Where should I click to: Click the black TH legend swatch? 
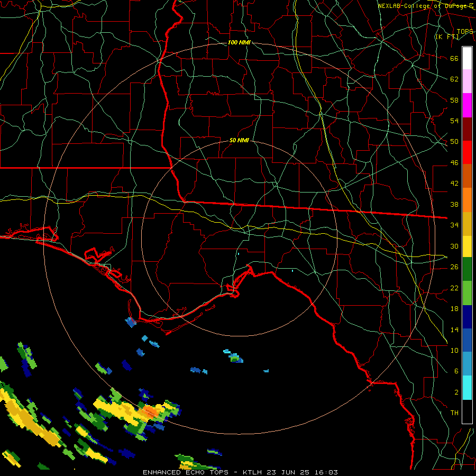467,411
